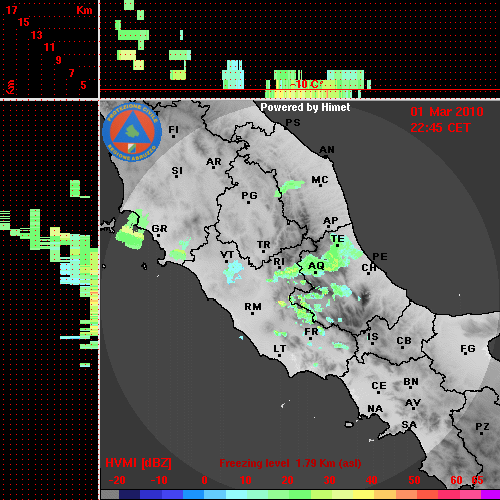Click the 01 Mar 2010 date label
This screenshot has width=500, height=500.
[x=447, y=112]
